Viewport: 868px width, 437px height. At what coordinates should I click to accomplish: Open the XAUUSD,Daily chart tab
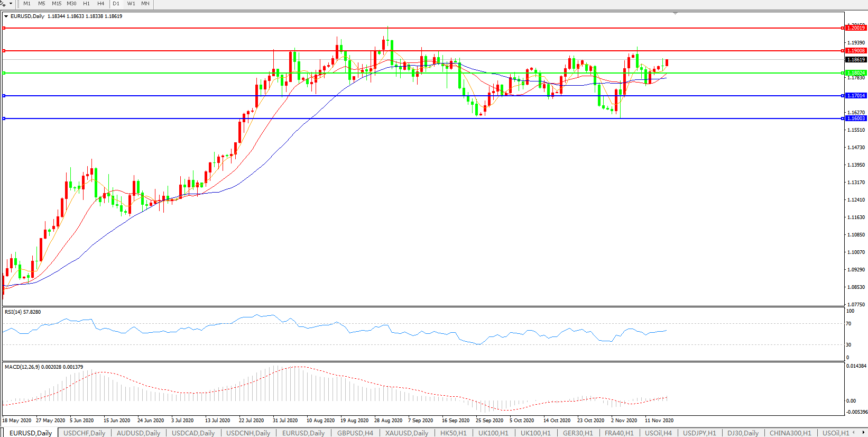click(x=406, y=433)
